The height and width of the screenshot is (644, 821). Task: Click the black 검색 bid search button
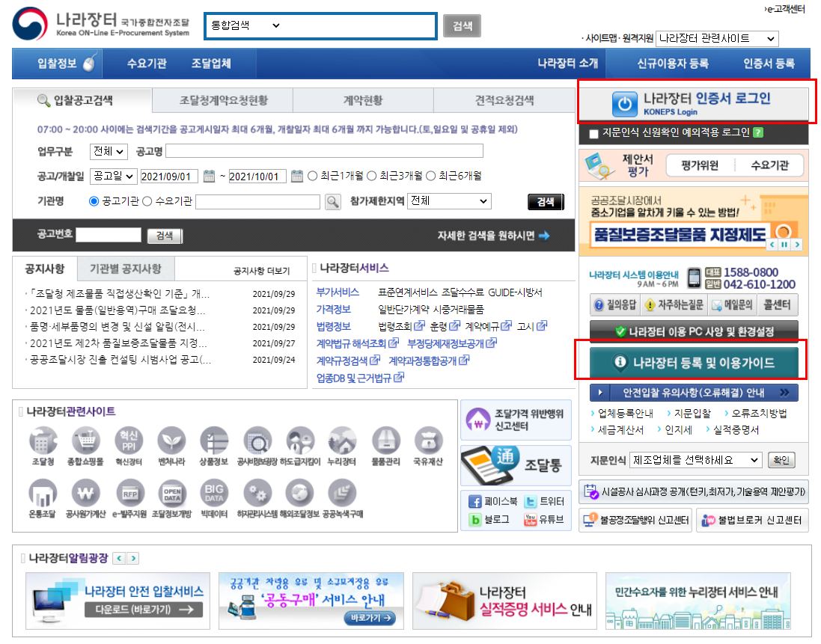click(546, 202)
